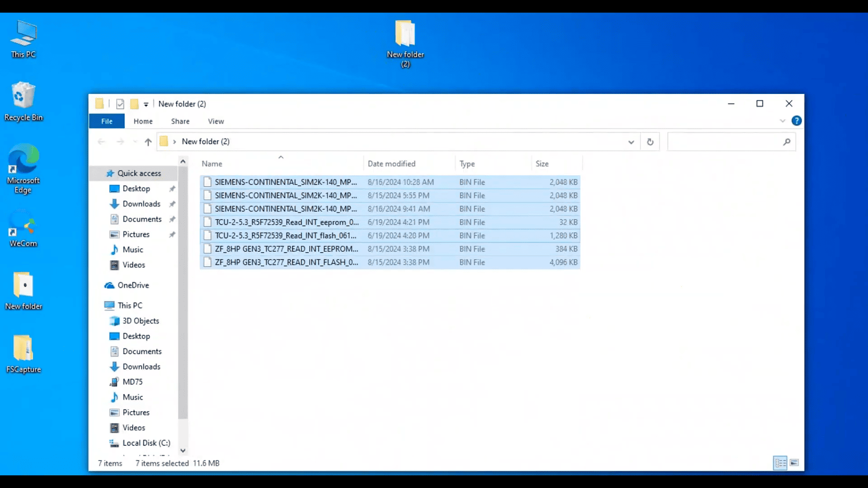Open Music under This PC
Screen dimensions: 868x488
click(132, 397)
